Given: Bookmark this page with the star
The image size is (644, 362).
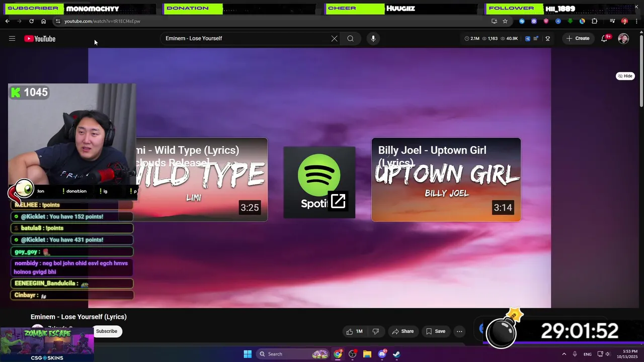Looking at the screenshot, I should (505, 21).
